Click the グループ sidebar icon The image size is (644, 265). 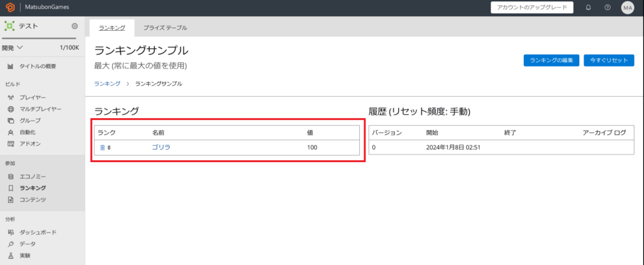coord(11,121)
